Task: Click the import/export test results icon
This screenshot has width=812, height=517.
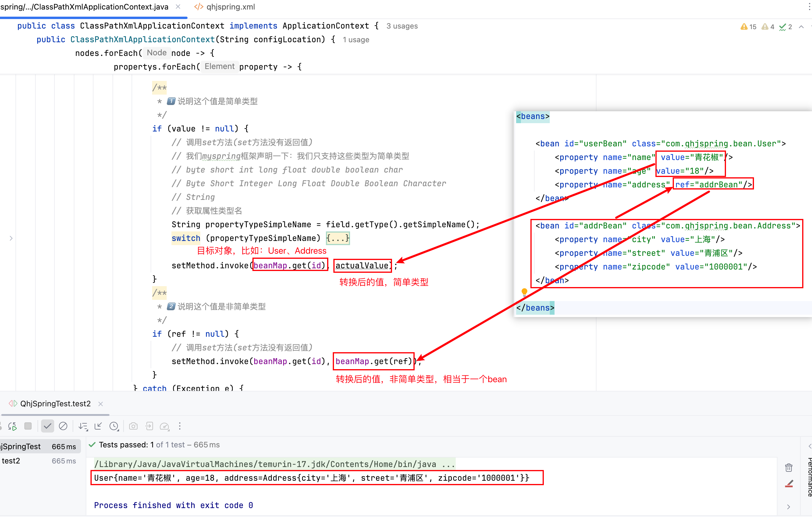Action: [149, 426]
